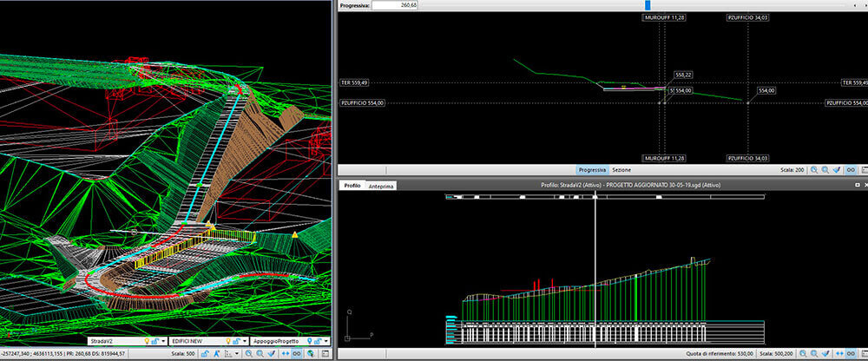
Task: Click the pan arrows icon in profile toolbar
Action: tap(838, 354)
